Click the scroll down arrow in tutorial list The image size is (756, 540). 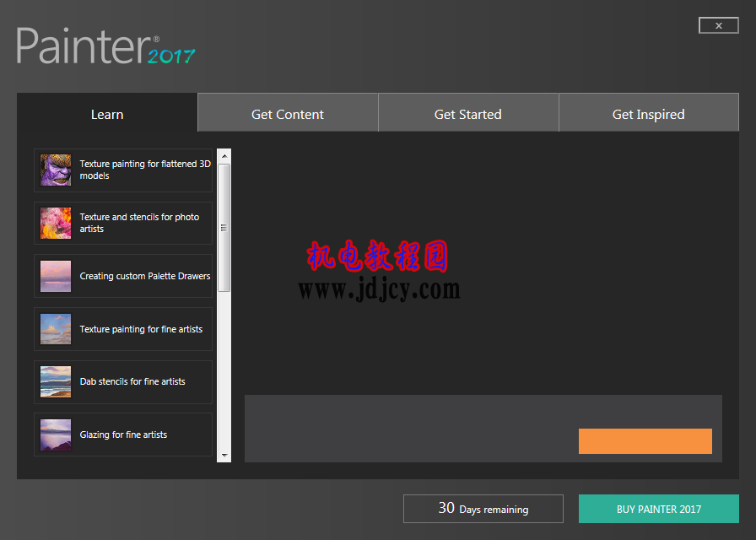[224, 455]
